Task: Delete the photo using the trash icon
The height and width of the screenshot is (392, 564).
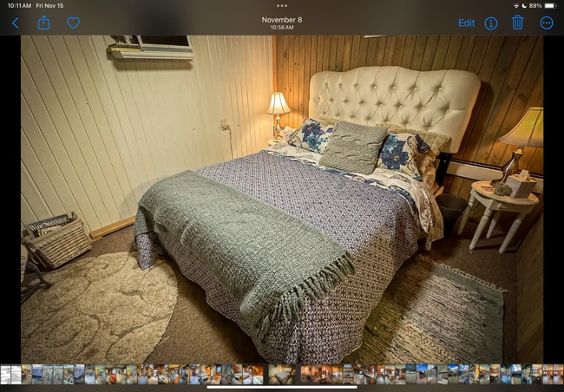Action: pos(518,23)
